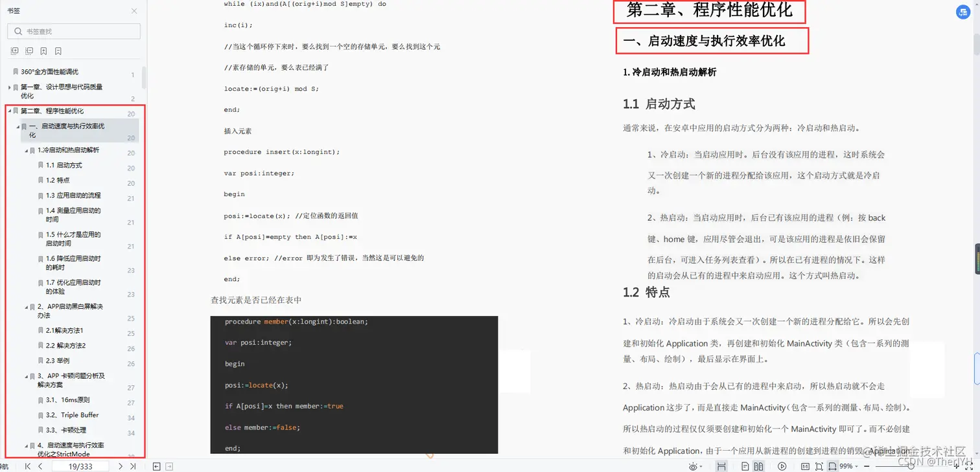The image size is (980, 472).
Task: Open bookmark 360°全方面性能调优
Action: click(49, 72)
